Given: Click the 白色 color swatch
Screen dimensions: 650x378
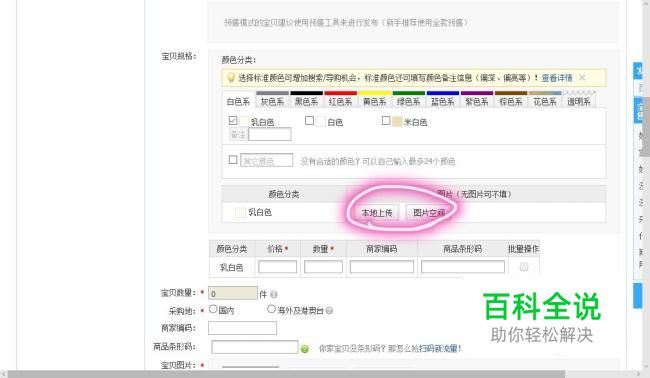Looking at the screenshot, I should (321, 122).
